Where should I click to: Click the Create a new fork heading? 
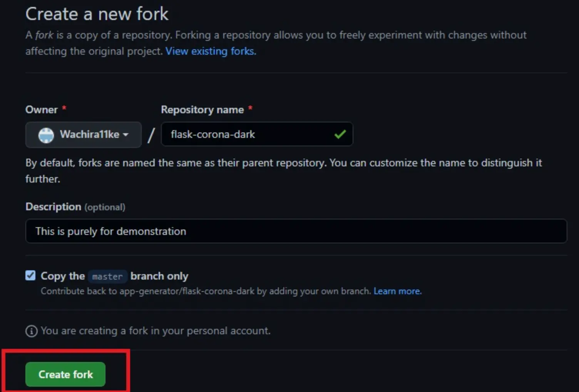point(97,14)
